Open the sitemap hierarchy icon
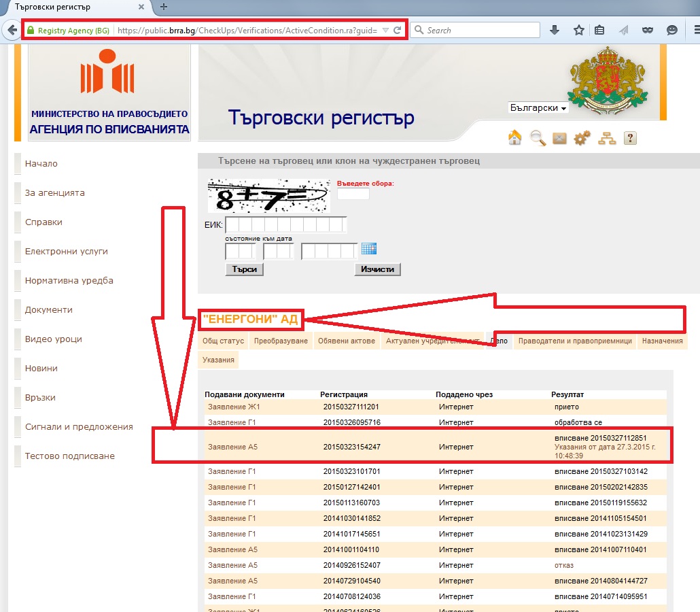700x612 pixels. click(x=606, y=139)
